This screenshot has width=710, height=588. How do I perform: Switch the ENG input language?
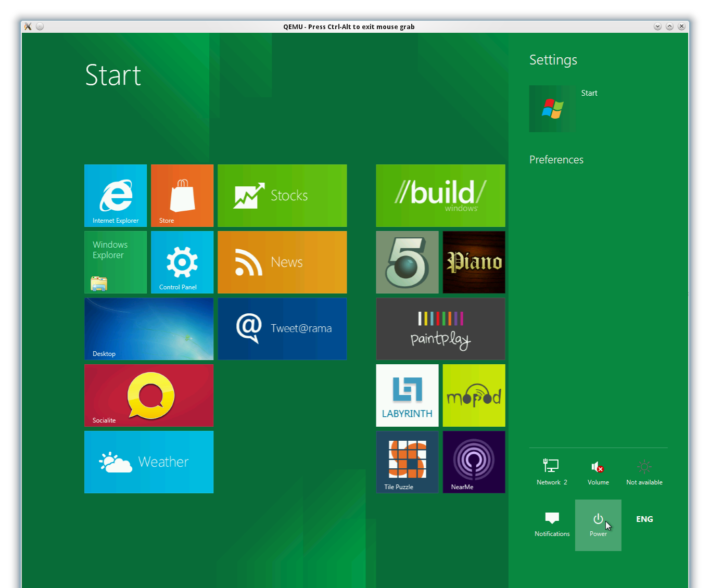click(644, 519)
